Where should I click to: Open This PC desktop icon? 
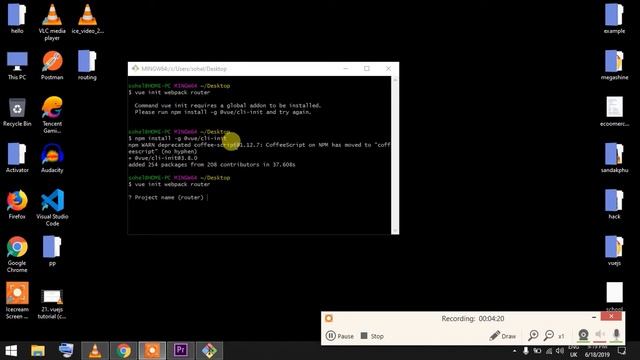tap(17, 65)
